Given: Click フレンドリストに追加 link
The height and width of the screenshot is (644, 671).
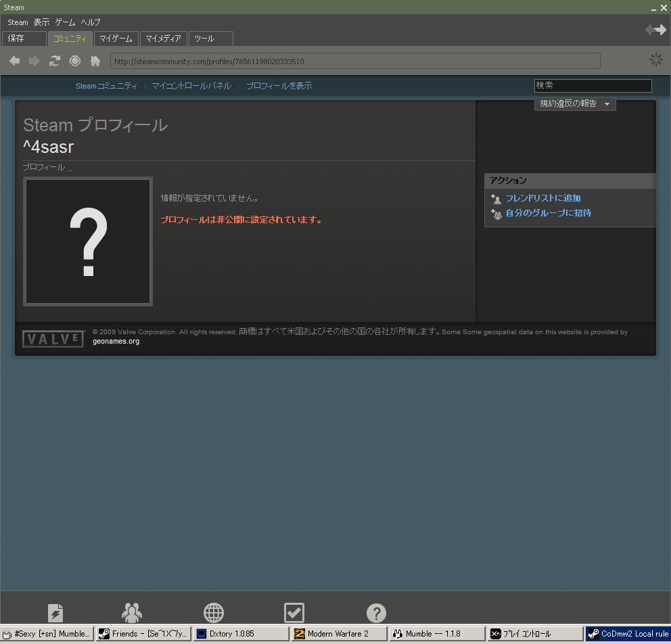Looking at the screenshot, I should [542, 198].
